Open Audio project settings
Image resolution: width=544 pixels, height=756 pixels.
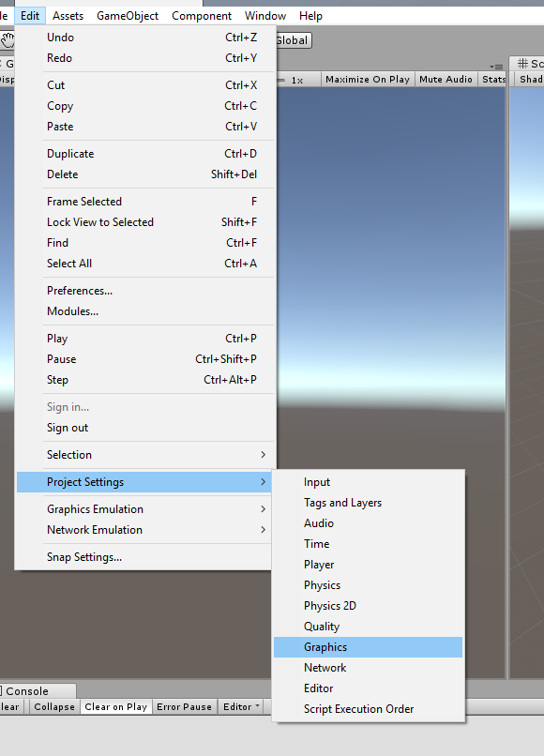[368, 523]
